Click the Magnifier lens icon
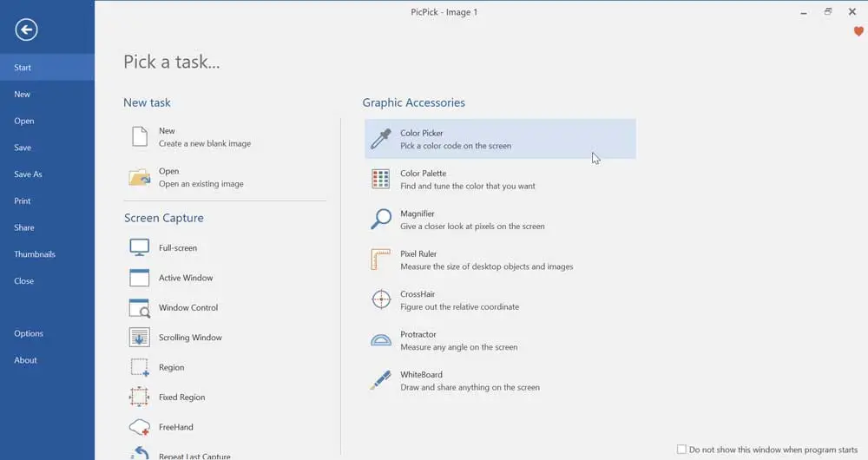Viewport: 868px width, 460px height. tap(381, 220)
